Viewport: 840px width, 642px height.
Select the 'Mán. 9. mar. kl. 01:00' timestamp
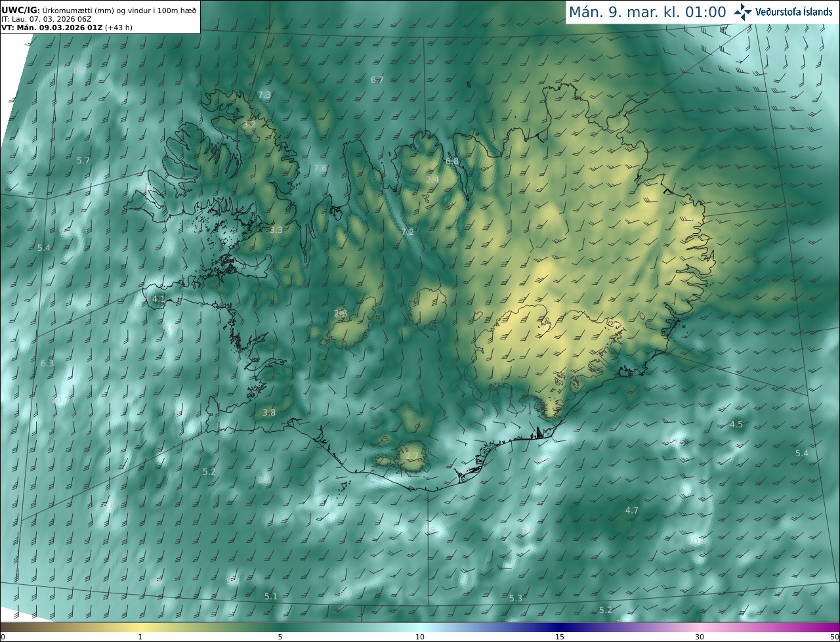(647, 12)
